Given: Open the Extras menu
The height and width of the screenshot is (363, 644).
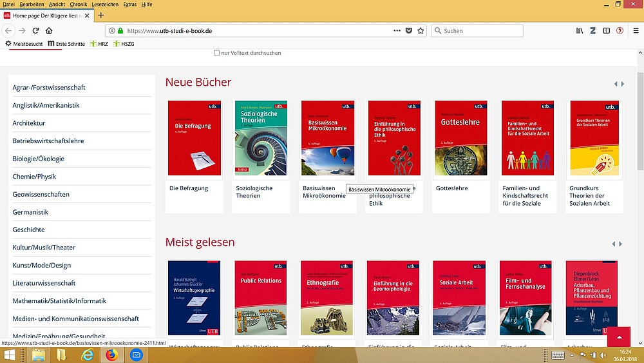Looking at the screenshot, I should [131, 4].
